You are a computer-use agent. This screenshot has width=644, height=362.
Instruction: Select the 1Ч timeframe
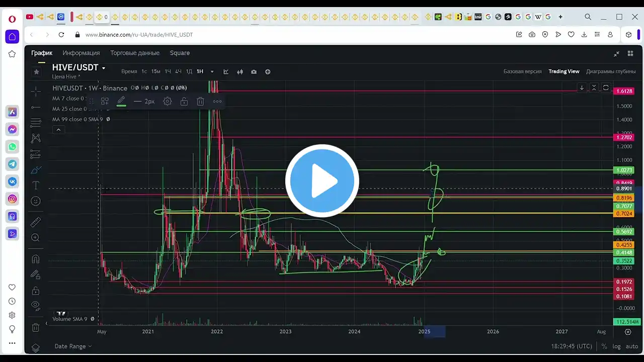168,71
